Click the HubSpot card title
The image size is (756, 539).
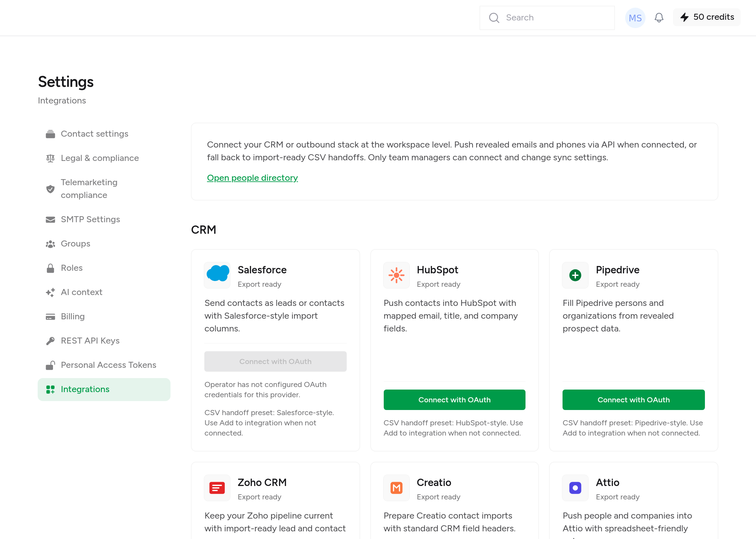click(437, 270)
